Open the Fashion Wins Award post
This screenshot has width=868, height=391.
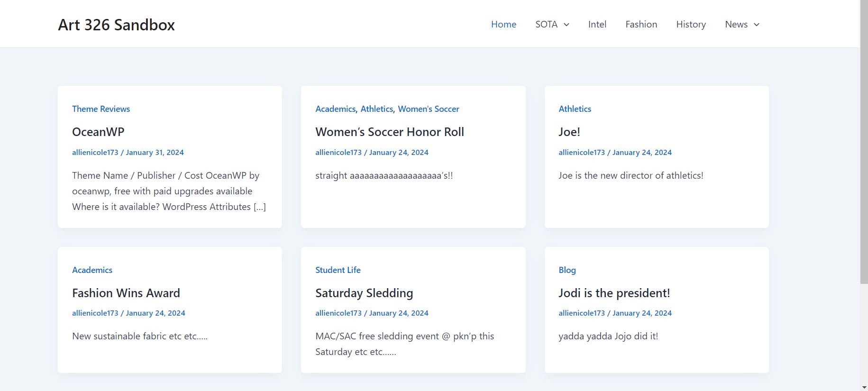tap(126, 293)
